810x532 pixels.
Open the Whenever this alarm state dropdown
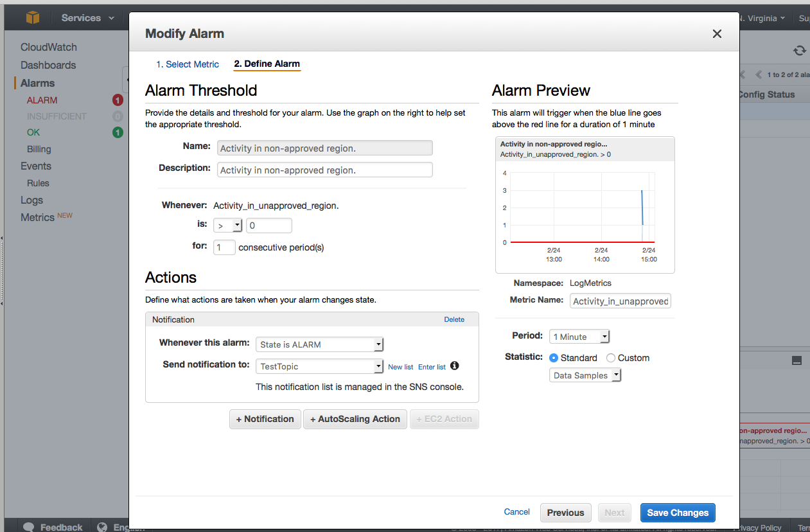pos(319,344)
